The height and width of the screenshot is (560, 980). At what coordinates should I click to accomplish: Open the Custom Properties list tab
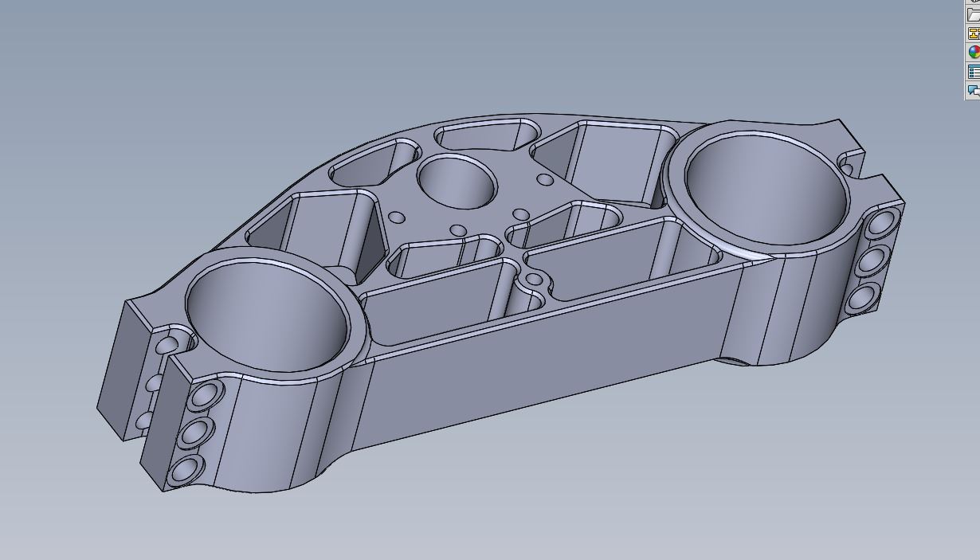point(973,72)
